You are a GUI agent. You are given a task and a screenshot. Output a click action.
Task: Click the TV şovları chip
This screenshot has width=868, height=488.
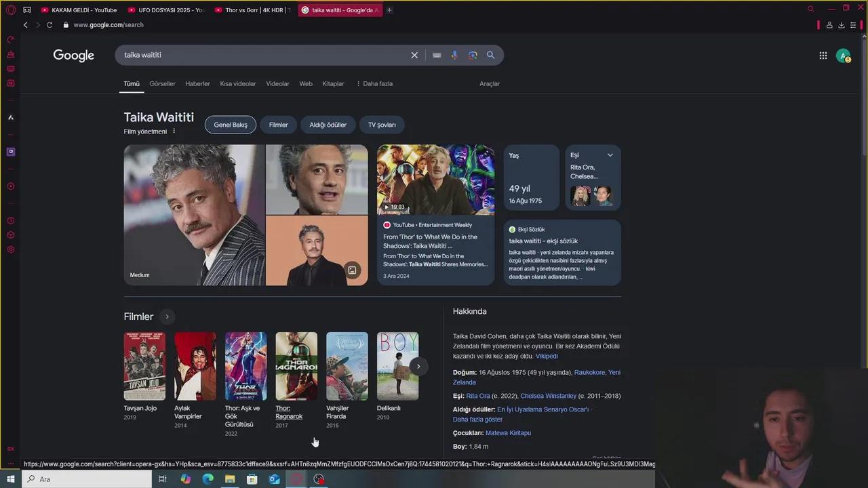382,125
